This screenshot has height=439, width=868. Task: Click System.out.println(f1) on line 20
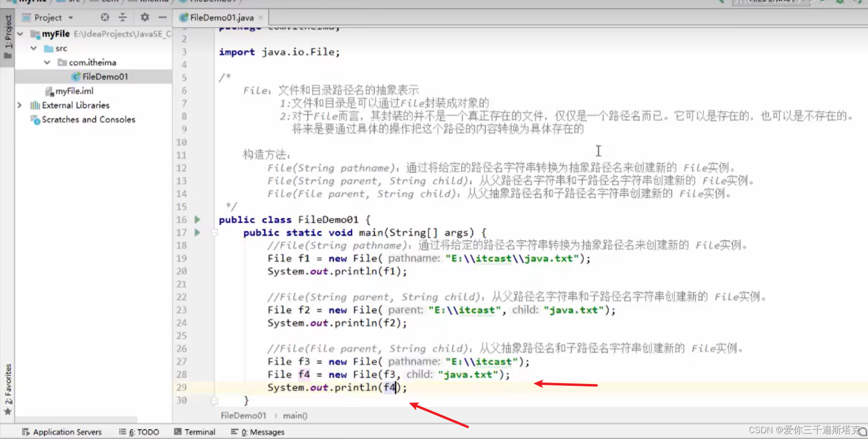point(337,271)
